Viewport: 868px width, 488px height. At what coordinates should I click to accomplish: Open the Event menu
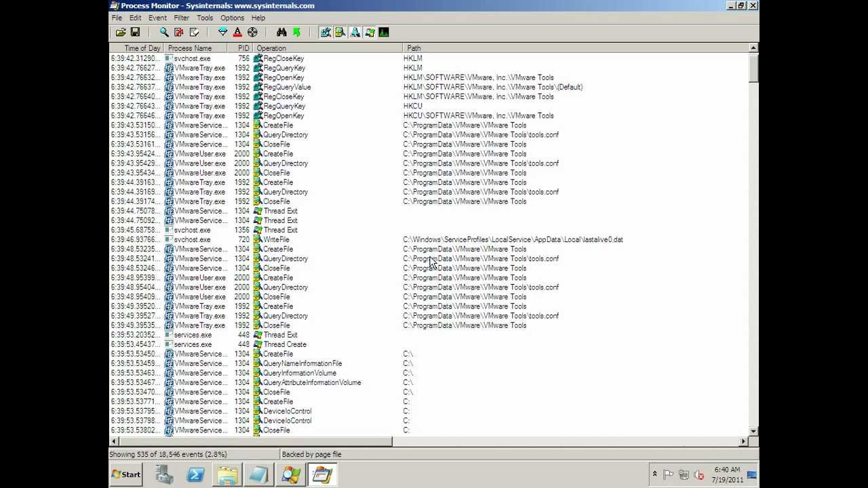pyautogui.click(x=157, y=18)
